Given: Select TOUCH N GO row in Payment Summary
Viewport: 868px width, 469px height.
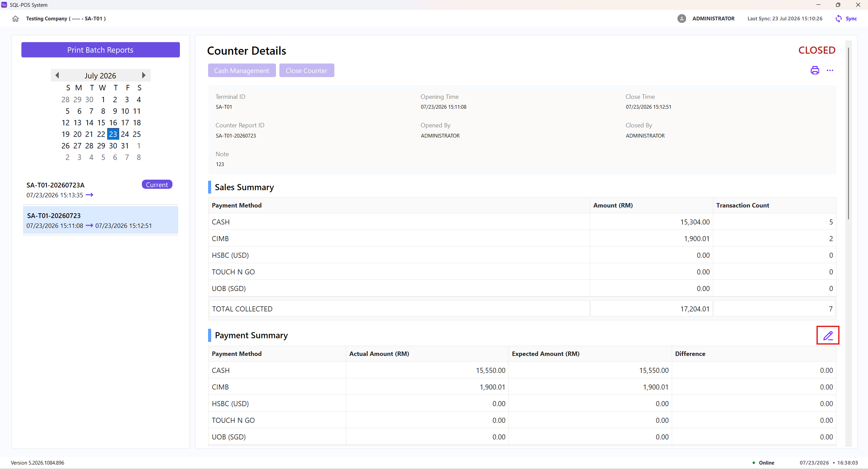Looking at the screenshot, I should tap(522, 420).
